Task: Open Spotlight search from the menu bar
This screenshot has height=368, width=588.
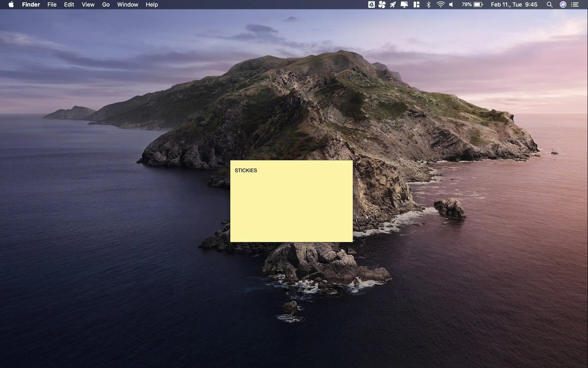Action: [549, 4]
